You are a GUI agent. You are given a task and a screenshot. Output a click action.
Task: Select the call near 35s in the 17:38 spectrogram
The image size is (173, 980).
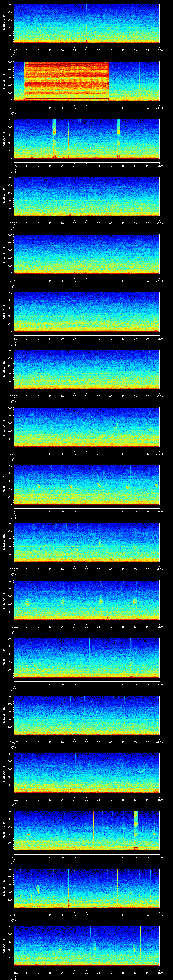tap(100, 543)
